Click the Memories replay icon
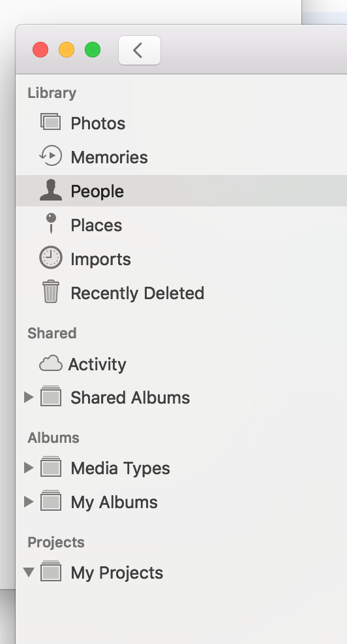 50,156
